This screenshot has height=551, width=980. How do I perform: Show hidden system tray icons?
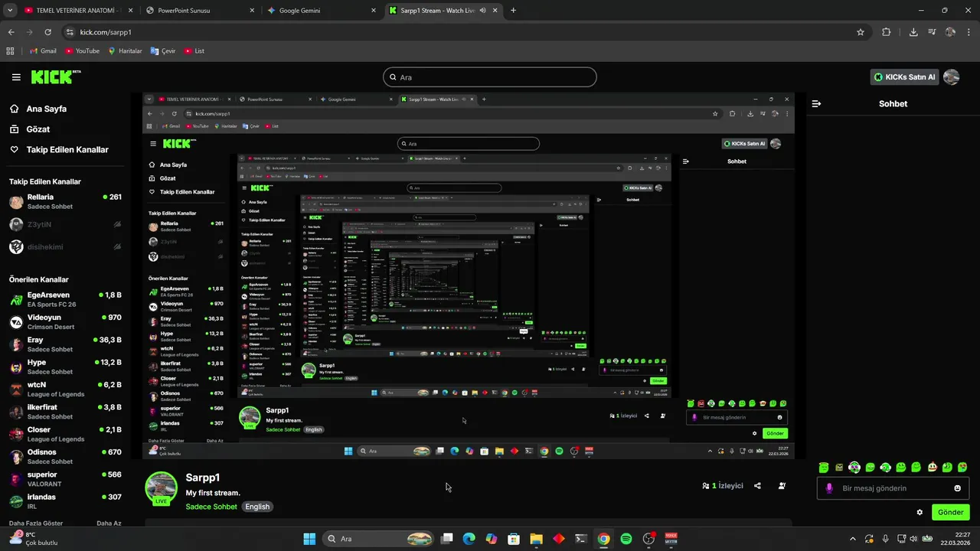click(853, 539)
